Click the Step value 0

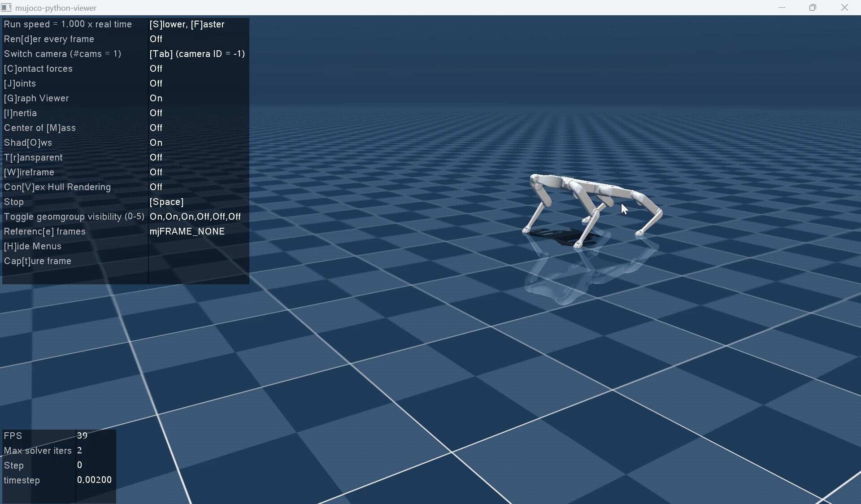79,465
